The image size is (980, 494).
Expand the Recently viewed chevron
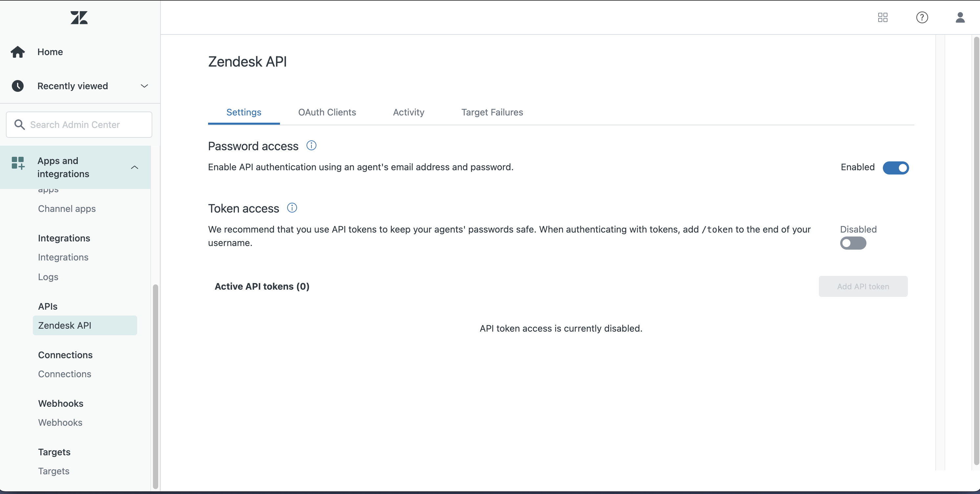tap(144, 86)
